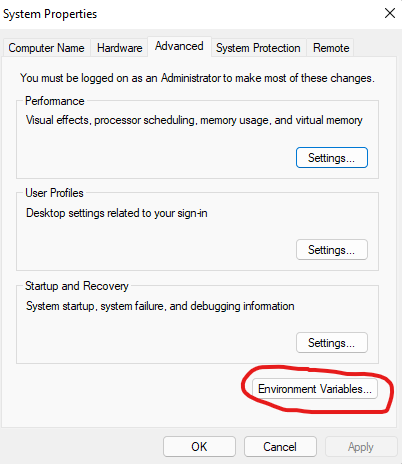The width and height of the screenshot is (402, 464).
Task: Click the Performance group label
Action: (x=55, y=101)
